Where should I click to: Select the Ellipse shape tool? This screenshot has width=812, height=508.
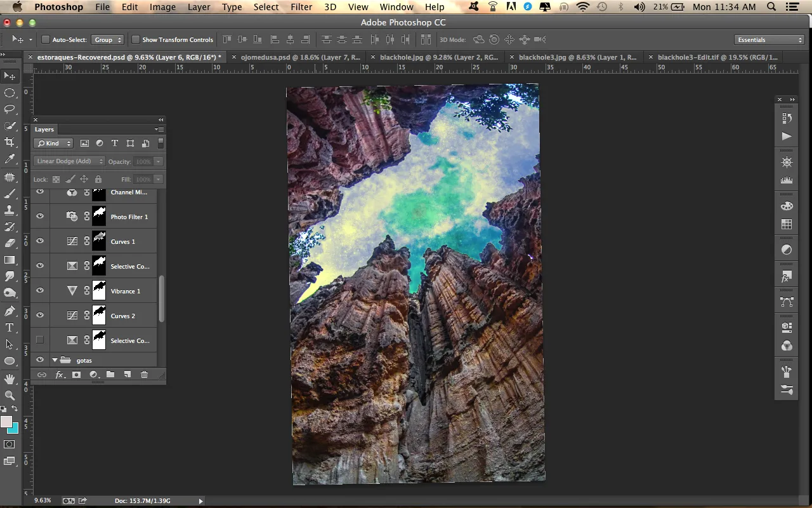[x=10, y=361]
